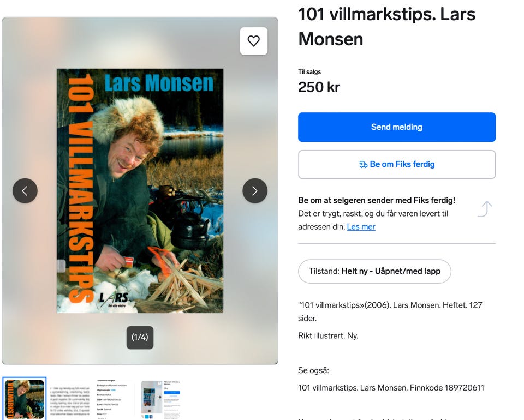Click Be om Fiks ferdig button
Screen dimensions: 524x420
point(397,164)
